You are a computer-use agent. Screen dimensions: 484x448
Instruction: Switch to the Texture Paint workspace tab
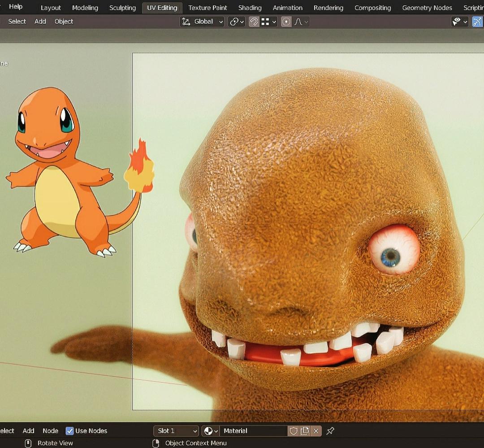click(x=207, y=8)
